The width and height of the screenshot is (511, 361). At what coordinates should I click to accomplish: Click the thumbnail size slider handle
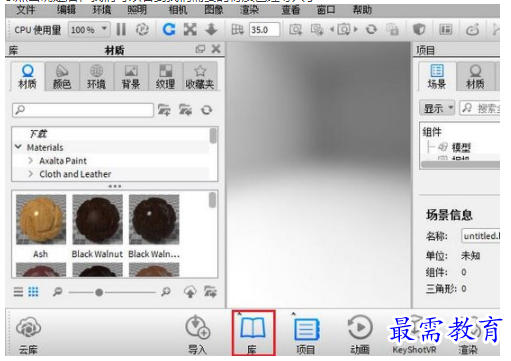(x=99, y=292)
